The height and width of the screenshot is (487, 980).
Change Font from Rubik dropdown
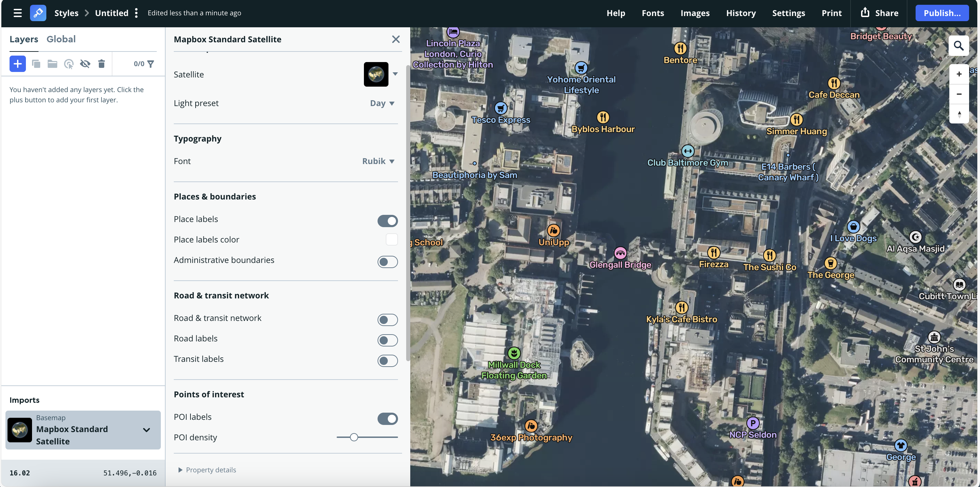coord(378,161)
